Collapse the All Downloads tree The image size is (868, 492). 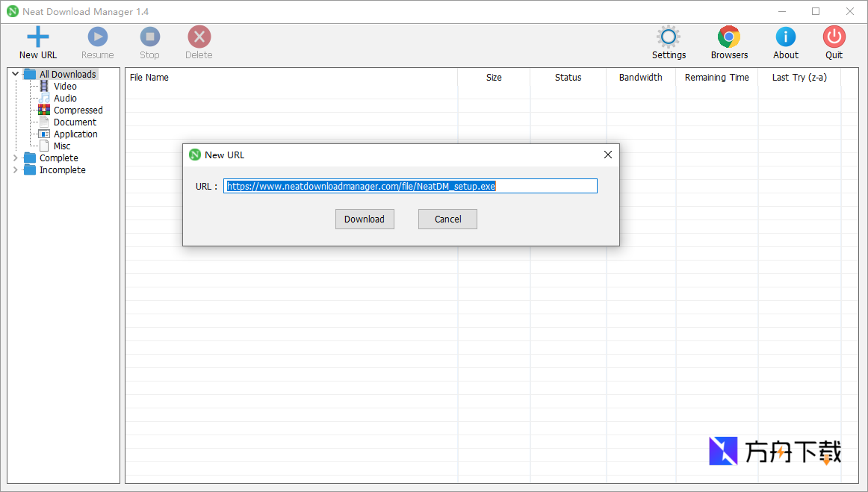pyautogui.click(x=15, y=73)
